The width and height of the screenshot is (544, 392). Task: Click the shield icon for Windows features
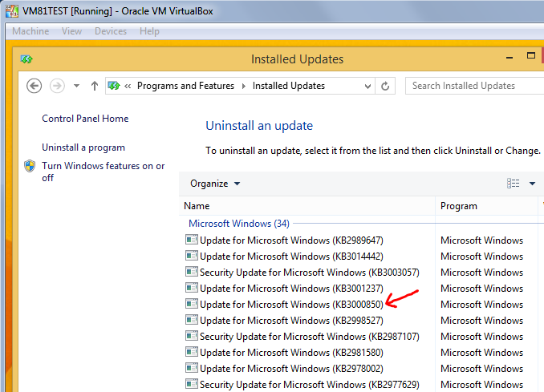tap(30, 167)
